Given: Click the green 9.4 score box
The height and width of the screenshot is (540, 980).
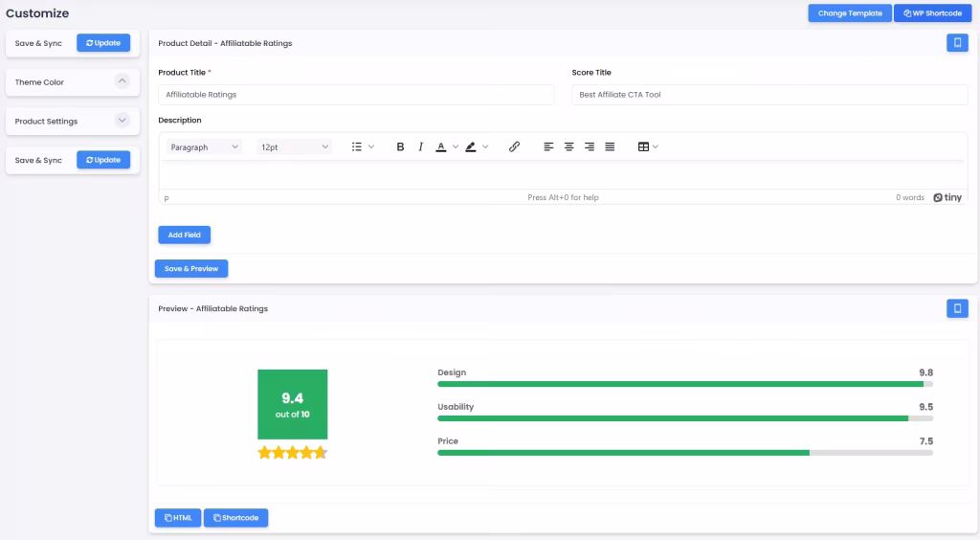Looking at the screenshot, I should tap(293, 404).
